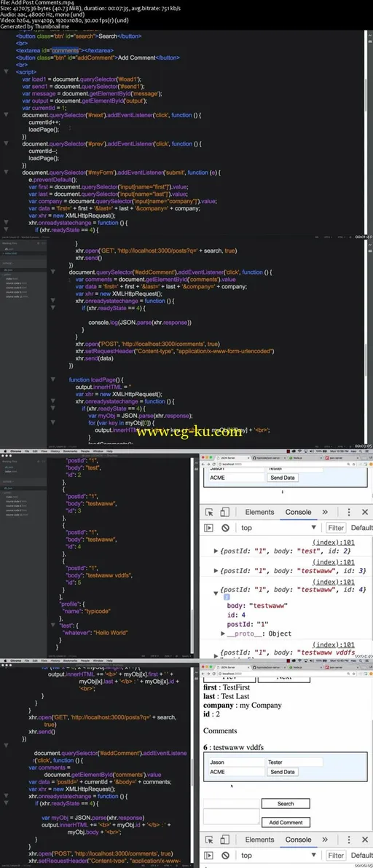Show more DevTools tabs chevron below Add Comment page
Image resolution: width=373 pixels, height=868 pixels.
(x=325, y=839)
